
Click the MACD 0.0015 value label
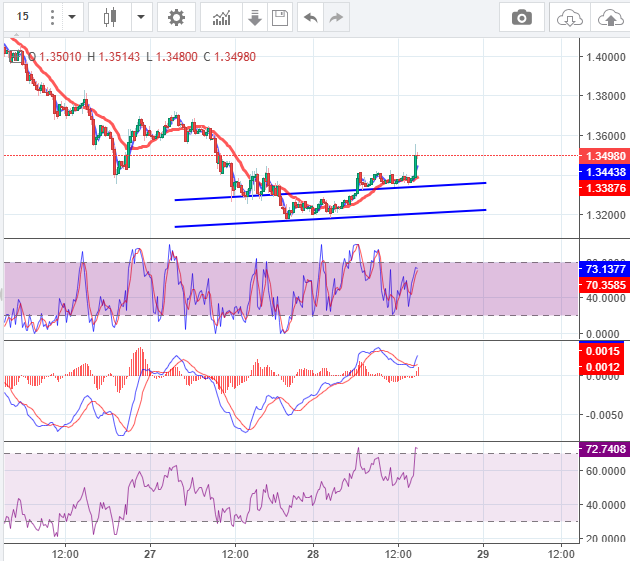[x=601, y=351]
